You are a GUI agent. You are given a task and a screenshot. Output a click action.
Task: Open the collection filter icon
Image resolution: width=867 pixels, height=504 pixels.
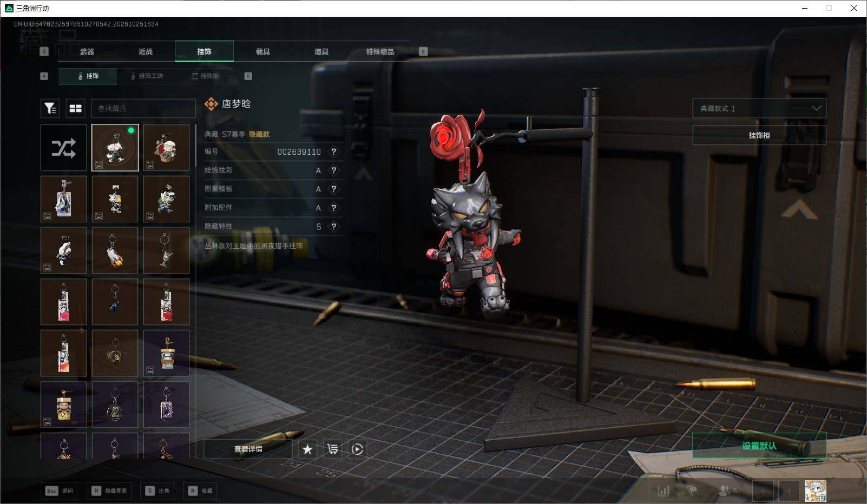point(50,109)
